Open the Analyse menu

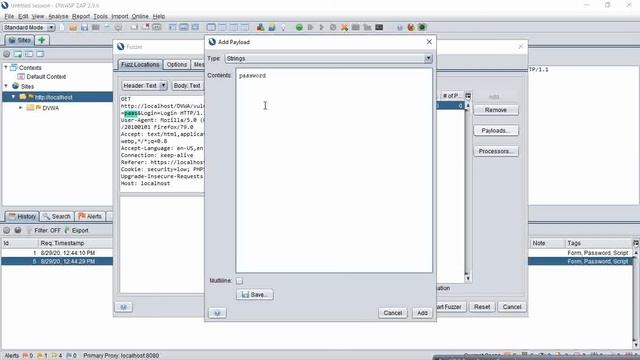tap(58, 16)
